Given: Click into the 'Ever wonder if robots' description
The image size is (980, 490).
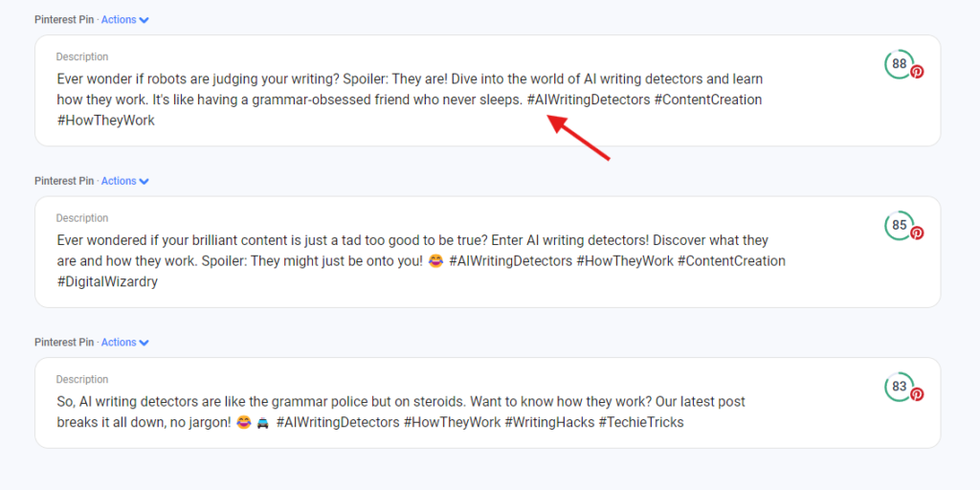Looking at the screenshot, I should coord(410,100).
